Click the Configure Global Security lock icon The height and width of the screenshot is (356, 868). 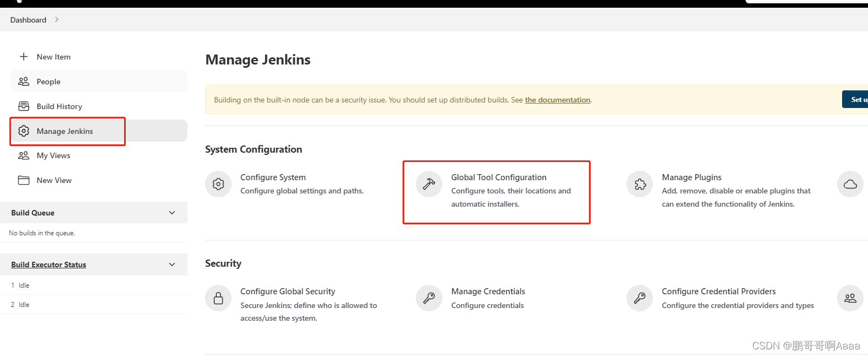coord(218,298)
